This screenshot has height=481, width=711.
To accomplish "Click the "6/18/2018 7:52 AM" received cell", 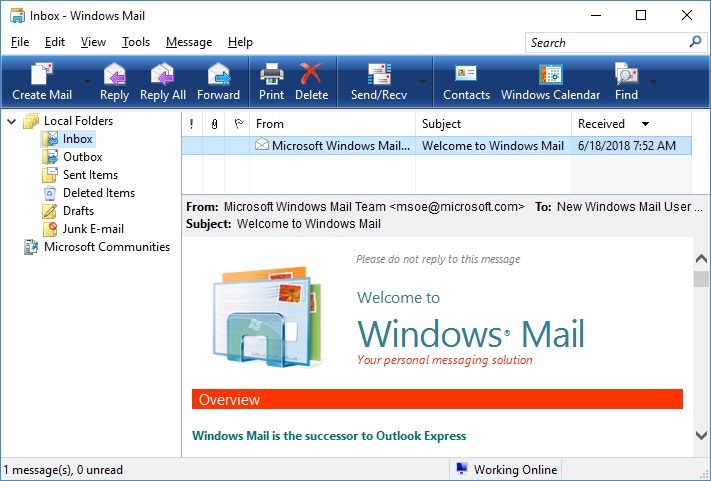I will pyautogui.click(x=631, y=146).
